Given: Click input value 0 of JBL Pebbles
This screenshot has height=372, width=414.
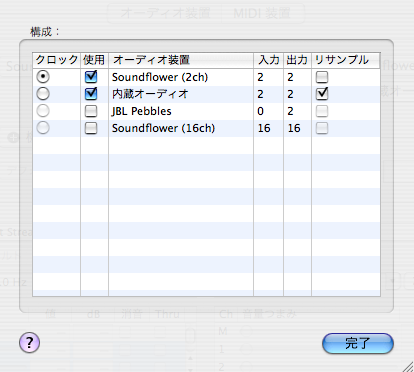Looking at the screenshot, I should 261,111.
